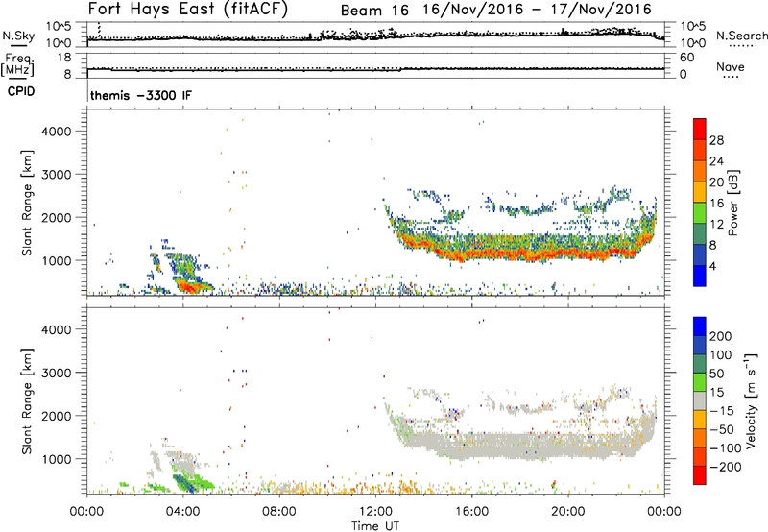The width and height of the screenshot is (768, 532).
Task: Click the '08:00' time tick label
Action: (279, 512)
